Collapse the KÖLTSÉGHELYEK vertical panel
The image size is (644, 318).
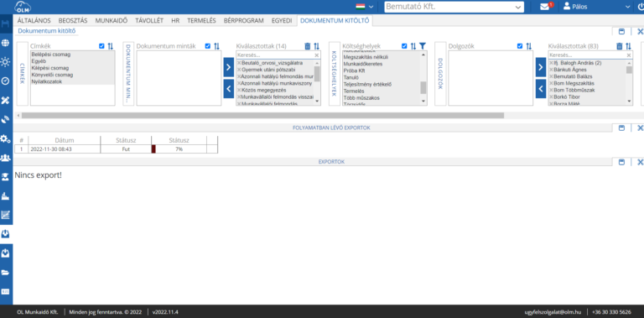tap(335, 74)
